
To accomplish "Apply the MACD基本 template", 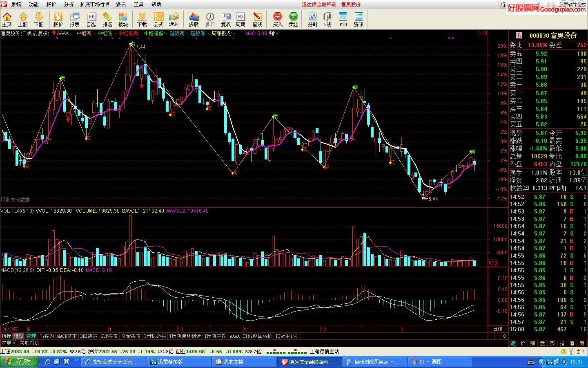I will tap(67, 336).
